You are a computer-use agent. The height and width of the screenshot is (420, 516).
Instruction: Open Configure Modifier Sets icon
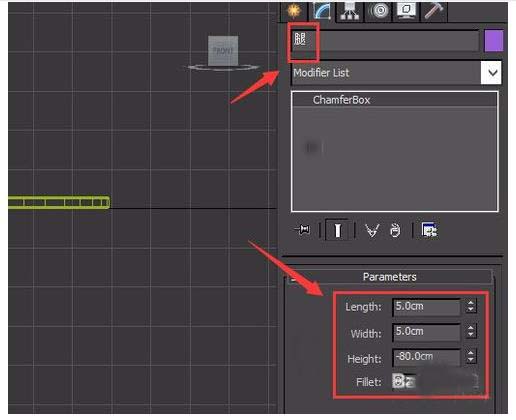point(429,230)
